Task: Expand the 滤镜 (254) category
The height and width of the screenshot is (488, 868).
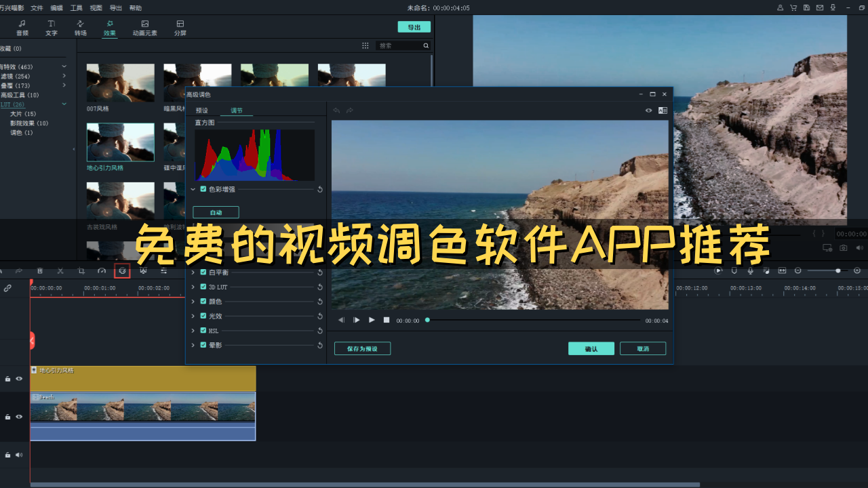Action: 64,77
